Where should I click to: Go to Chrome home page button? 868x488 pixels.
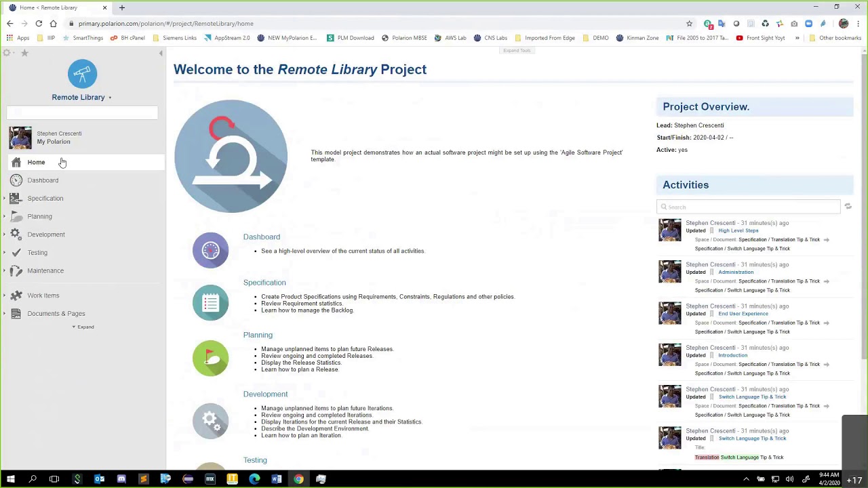[54, 24]
